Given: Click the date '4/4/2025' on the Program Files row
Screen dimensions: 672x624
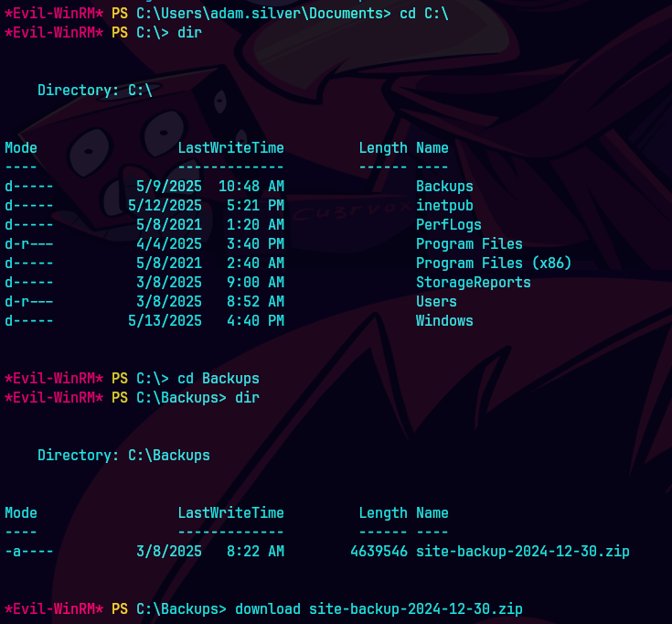Looking at the screenshot, I should [169, 244].
